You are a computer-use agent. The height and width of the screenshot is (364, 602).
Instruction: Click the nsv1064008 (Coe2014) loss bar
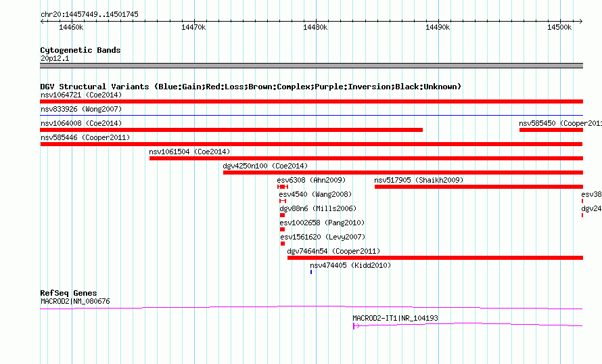point(231,130)
